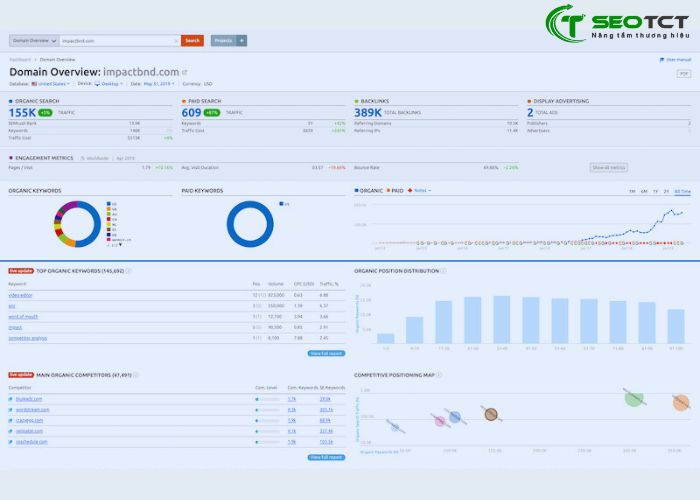Screen dimensions: 700x500
Task: Click info icon beside Competitive Positioning Map heading
Action: [x=439, y=375]
